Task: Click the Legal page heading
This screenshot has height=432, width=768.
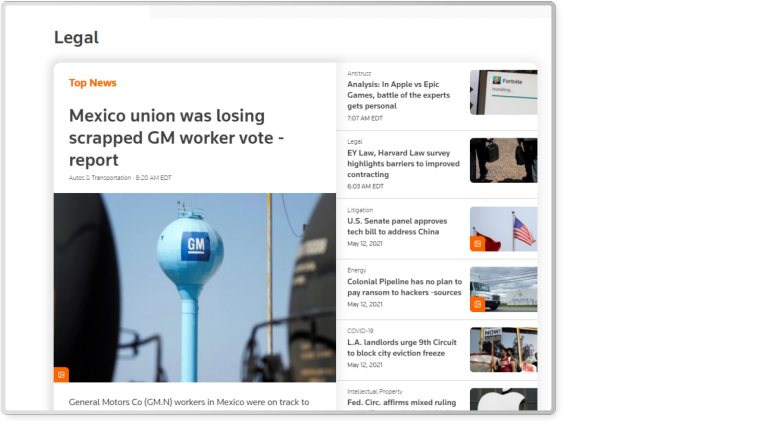Action: click(x=76, y=38)
